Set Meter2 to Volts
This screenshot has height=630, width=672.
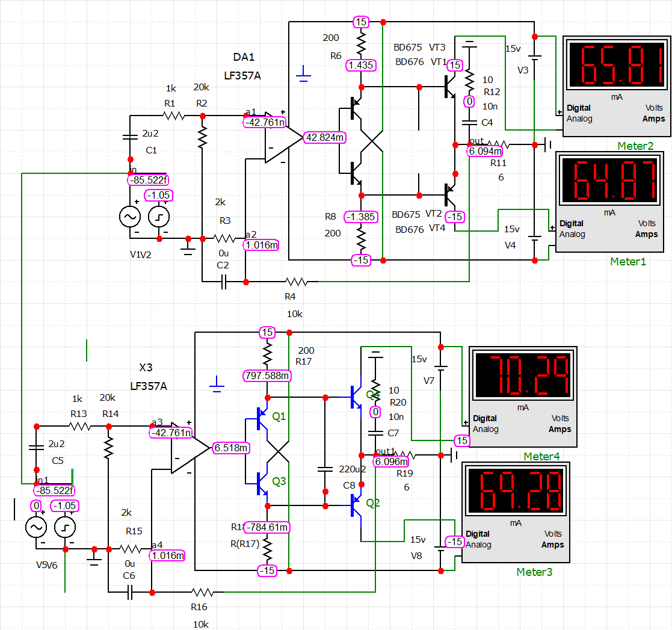[x=654, y=108]
